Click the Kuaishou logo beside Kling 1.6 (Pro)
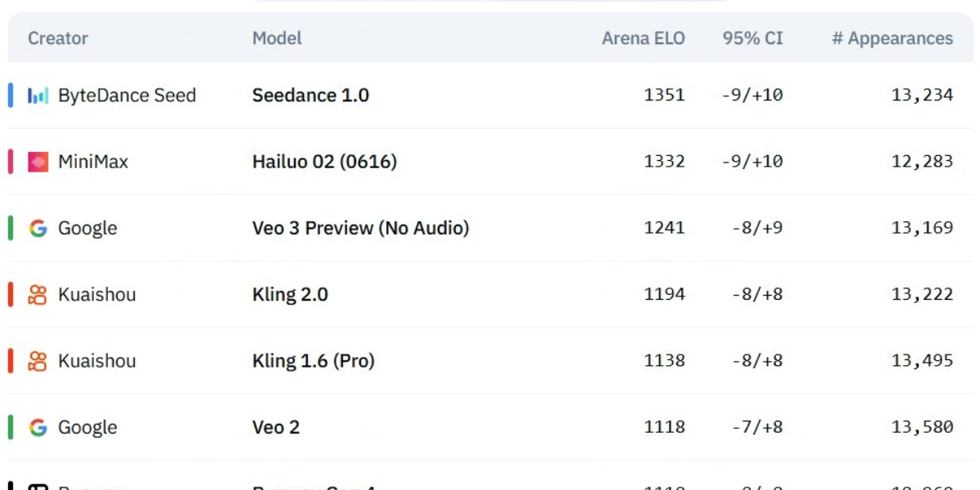The width and height of the screenshot is (980, 490). (x=38, y=361)
